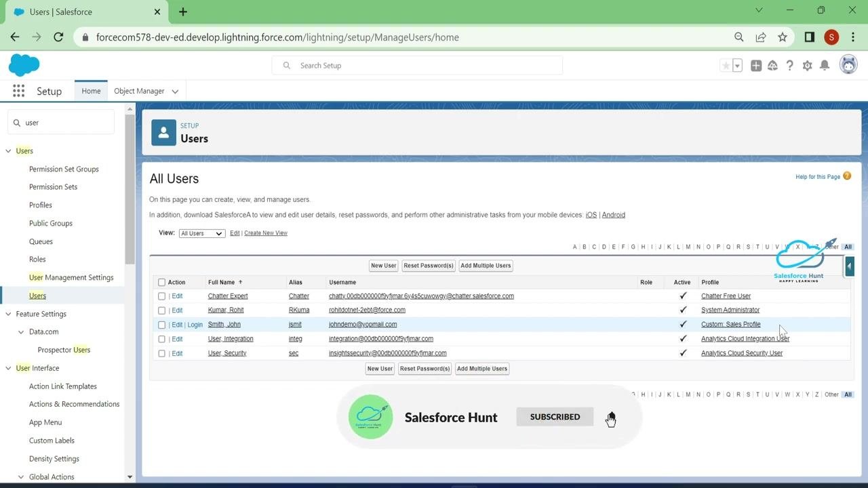868x488 pixels.
Task: Check the Chatter Expert row checkbox
Action: point(161,296)
